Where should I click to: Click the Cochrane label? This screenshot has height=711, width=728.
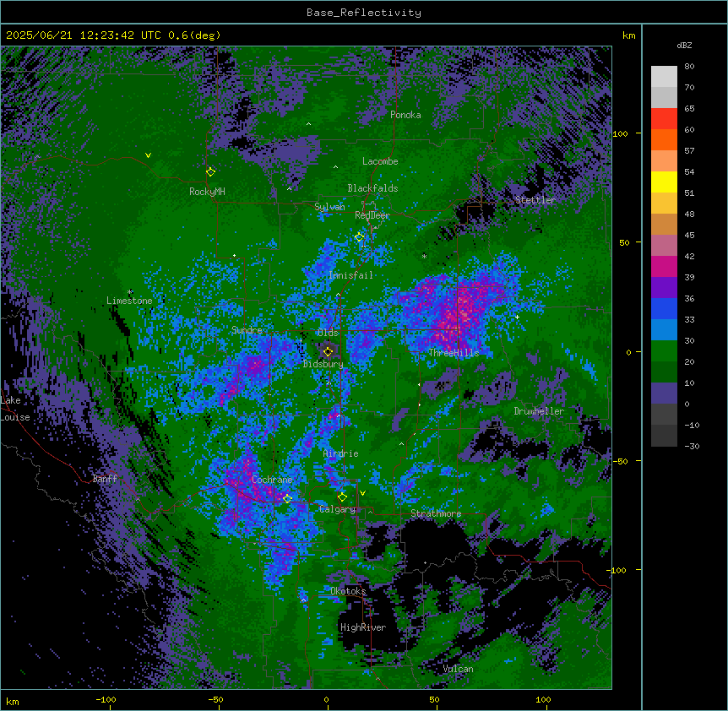click(x=272, y=480)
